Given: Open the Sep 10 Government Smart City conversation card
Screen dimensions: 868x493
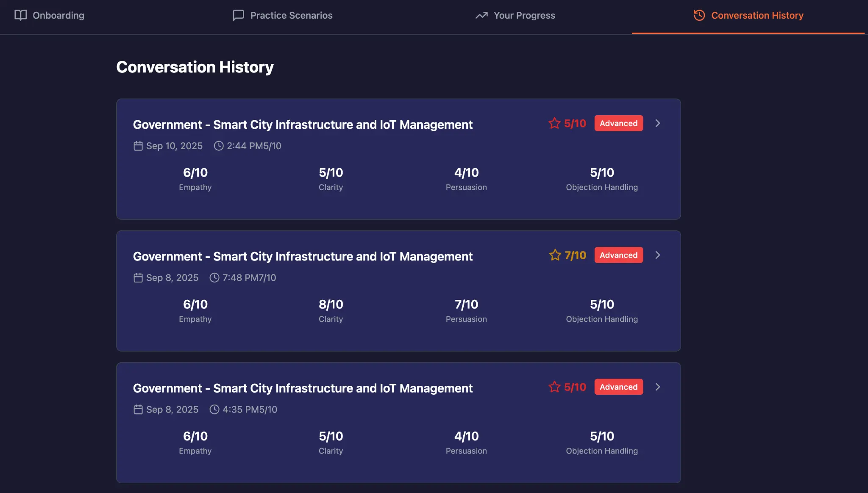Looking at the screenshot, I should coord(398,160).
